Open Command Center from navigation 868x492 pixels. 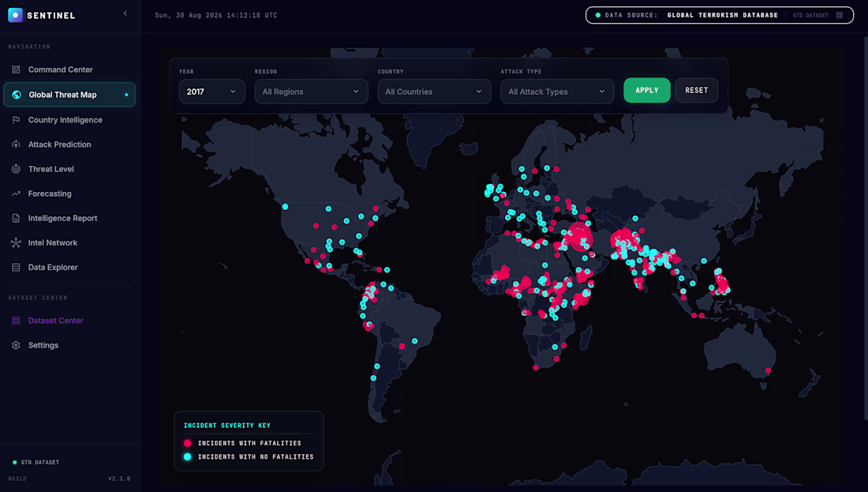pyautogui.click(x=69, y=69)
